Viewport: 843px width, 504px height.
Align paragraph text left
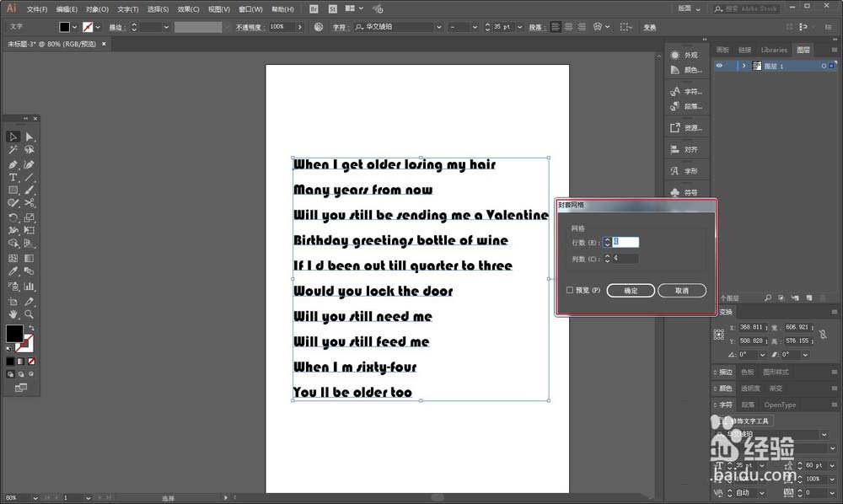click(556, 27)
